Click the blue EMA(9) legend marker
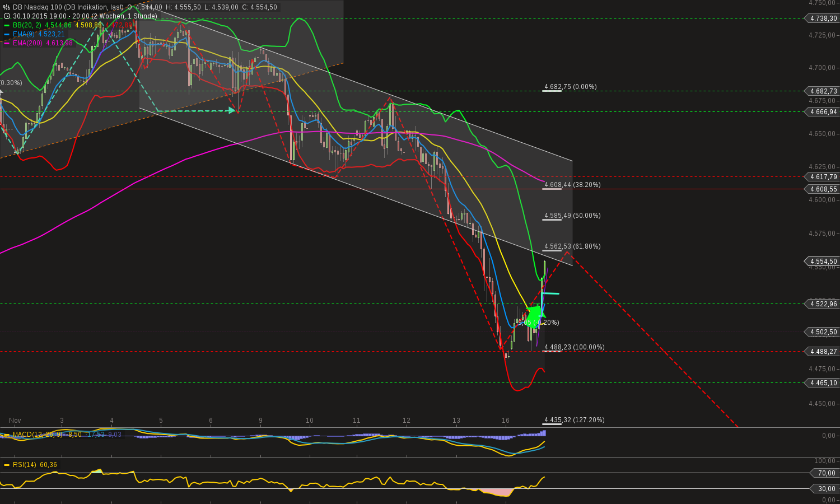Viewport: 840px width, 504px height. pos(7,34)
